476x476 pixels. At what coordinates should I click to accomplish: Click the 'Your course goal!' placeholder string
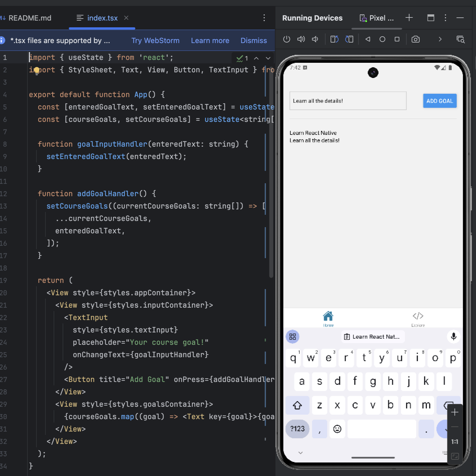pyautogui.click(x=167, y=342)
